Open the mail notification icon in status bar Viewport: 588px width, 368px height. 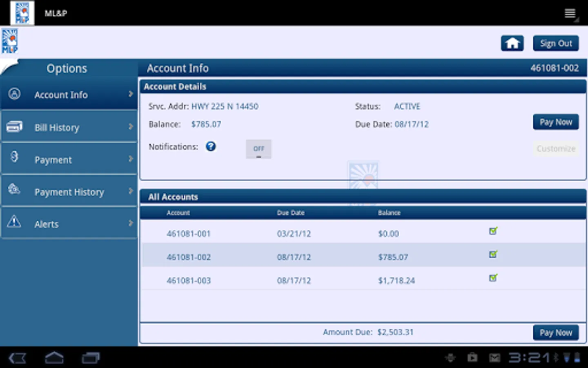(x=494, y=358)
